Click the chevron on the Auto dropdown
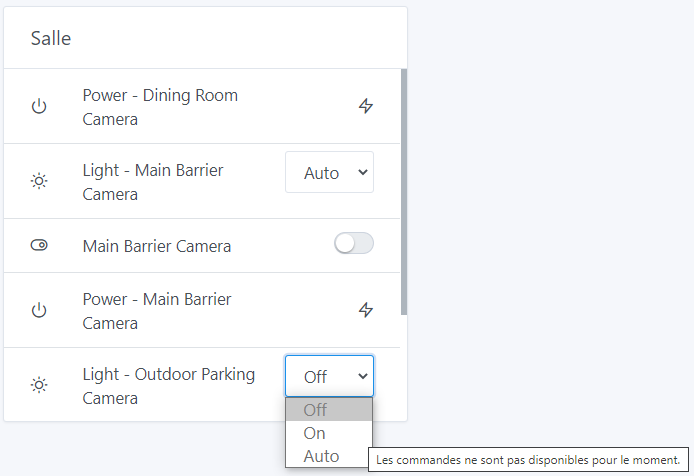The height and width of the screenshot is (476, 694). pyautogui.click(x=362, y=172)
